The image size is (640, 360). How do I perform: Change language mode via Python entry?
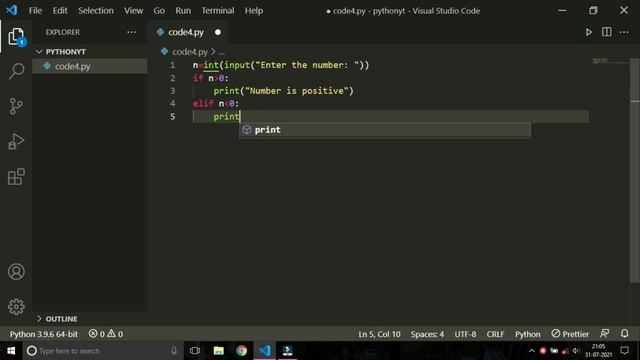[x=527, y=334]
